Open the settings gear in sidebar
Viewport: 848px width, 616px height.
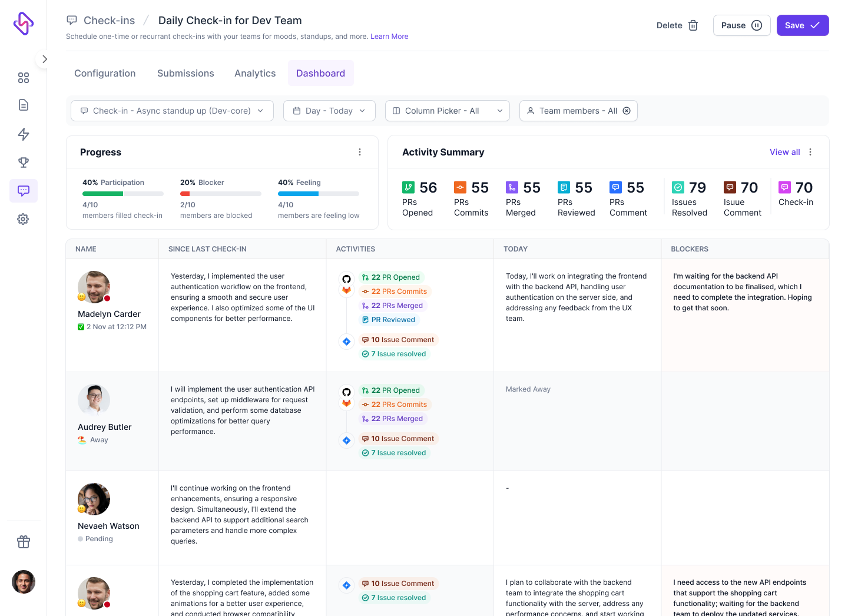tap(24, 219)
